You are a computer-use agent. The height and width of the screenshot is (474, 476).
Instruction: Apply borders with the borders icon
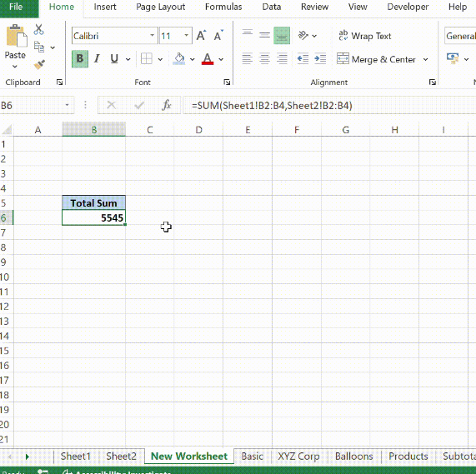[147, 59]
